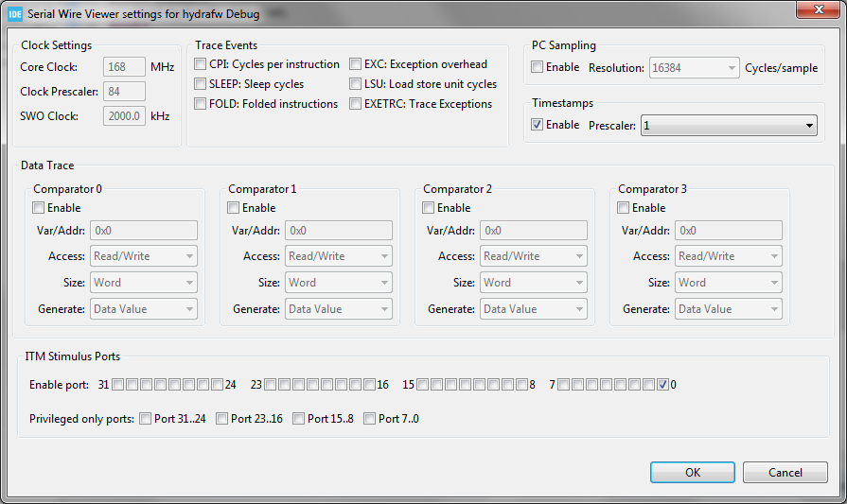Open Comparator 2 Generate dropdown
847x504 pixels.
[x=534, y=309]
